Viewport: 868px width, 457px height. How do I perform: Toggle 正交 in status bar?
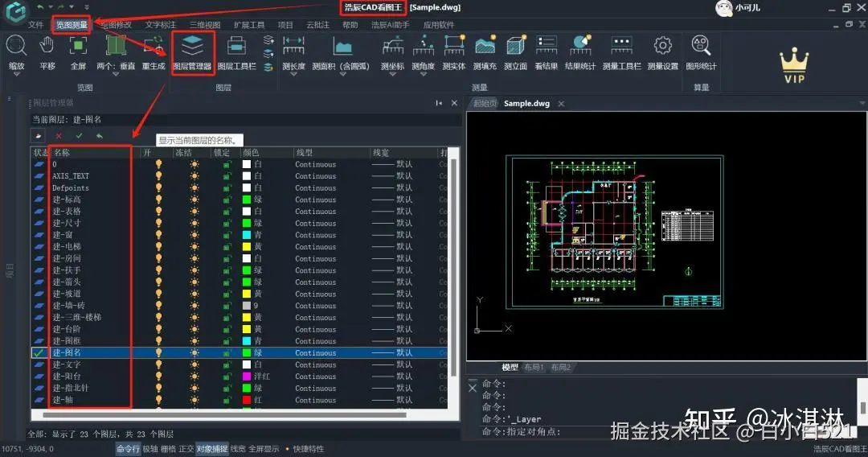pyautogui.click(x=186, y=449)
